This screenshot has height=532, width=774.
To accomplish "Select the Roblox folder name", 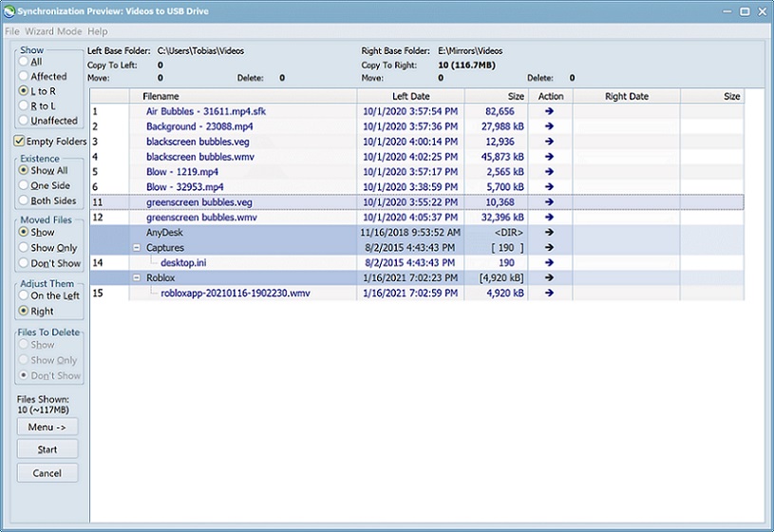I will pyautogui.click(x=160, y=277).
